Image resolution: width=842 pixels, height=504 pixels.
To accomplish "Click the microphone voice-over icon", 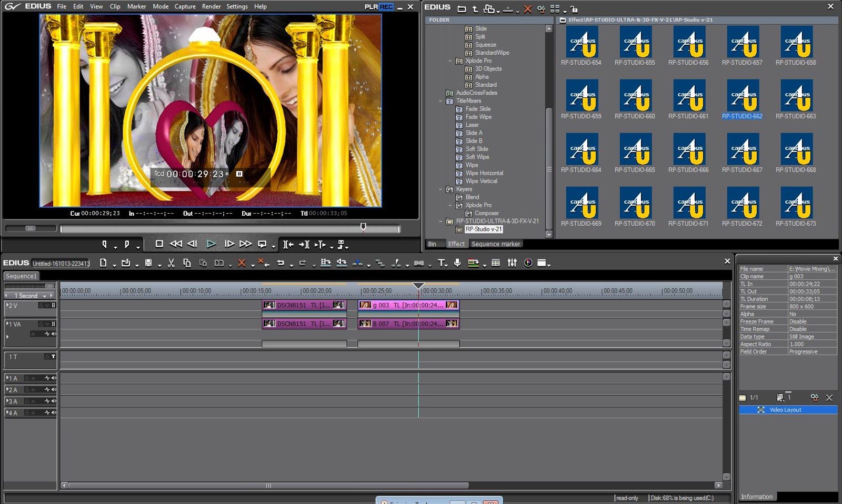I will [457, 263].
